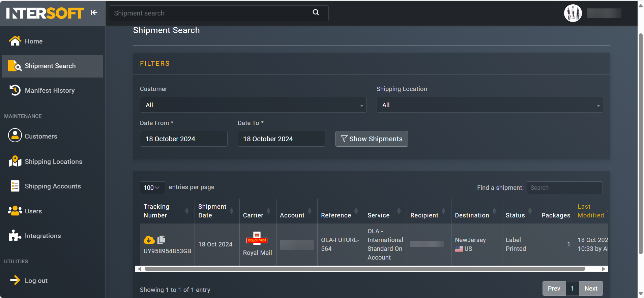Open the user avatar profile menu
Viewport: 644px width, 298px height.
coord(573,13)
